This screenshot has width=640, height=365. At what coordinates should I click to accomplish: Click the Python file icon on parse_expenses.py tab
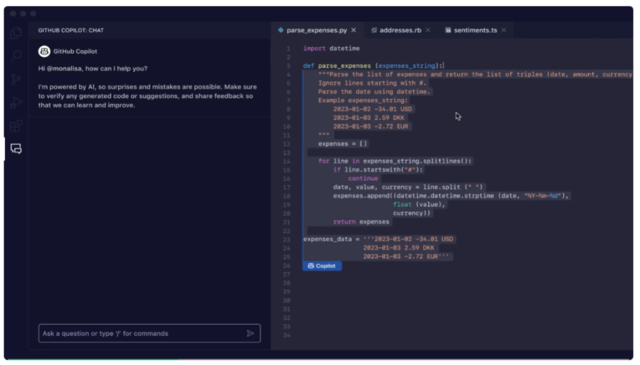coord(281,30)
